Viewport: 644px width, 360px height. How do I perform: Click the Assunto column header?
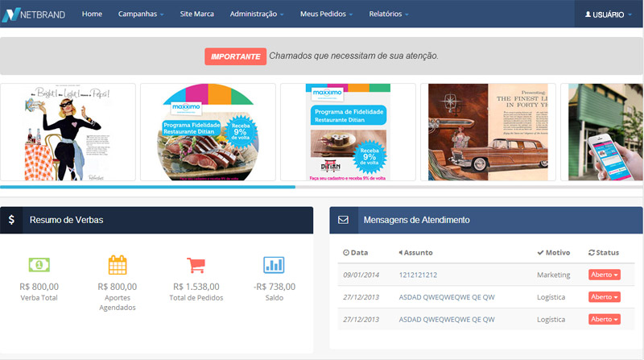(x=415, y=253)
